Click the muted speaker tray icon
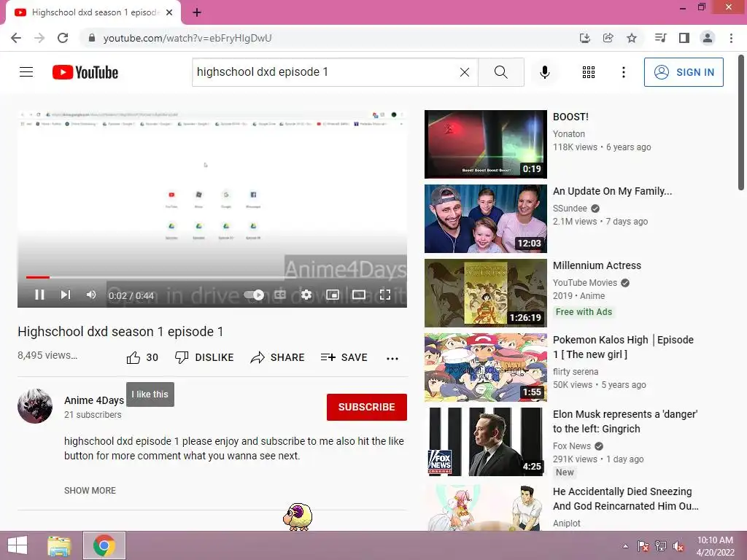Viewport: 747px width, 560px height. [678, 546]
